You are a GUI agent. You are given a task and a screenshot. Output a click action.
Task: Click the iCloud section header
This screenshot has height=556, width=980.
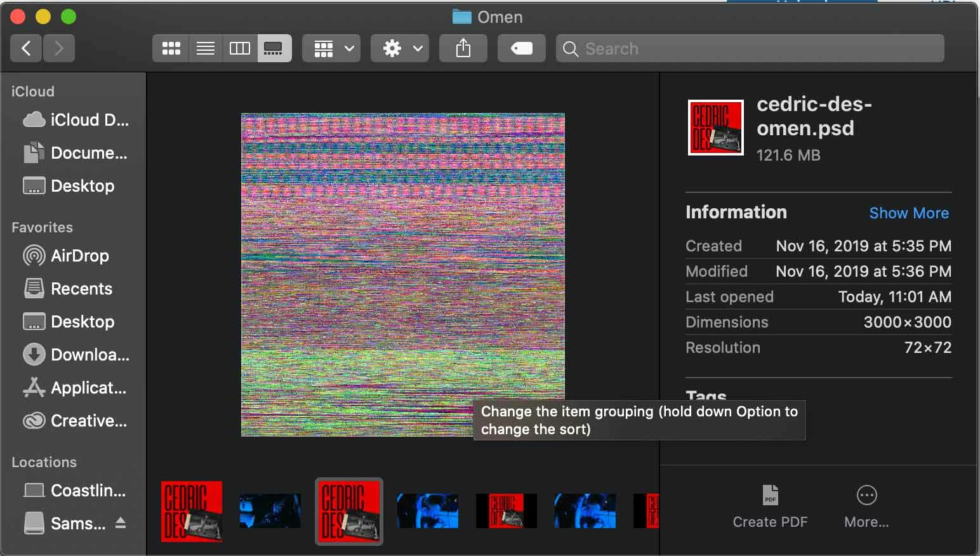tap(32, 91)
